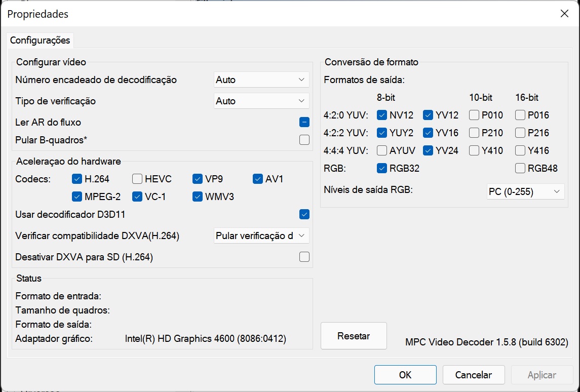Enable HEVC hardware acceleration checkbox

click(x=137, y=179)
